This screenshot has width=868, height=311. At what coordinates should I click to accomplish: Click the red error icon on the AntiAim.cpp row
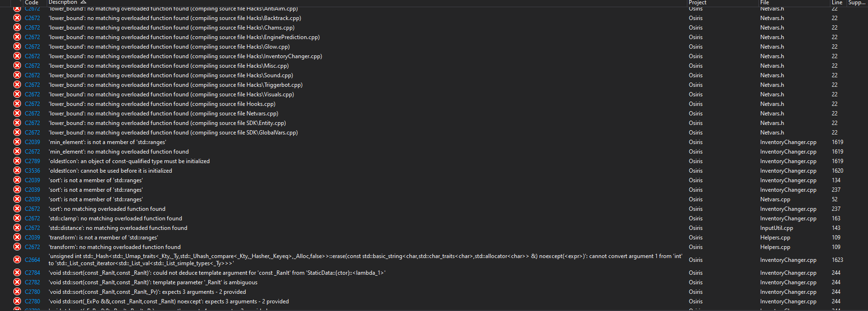[17, 9]
